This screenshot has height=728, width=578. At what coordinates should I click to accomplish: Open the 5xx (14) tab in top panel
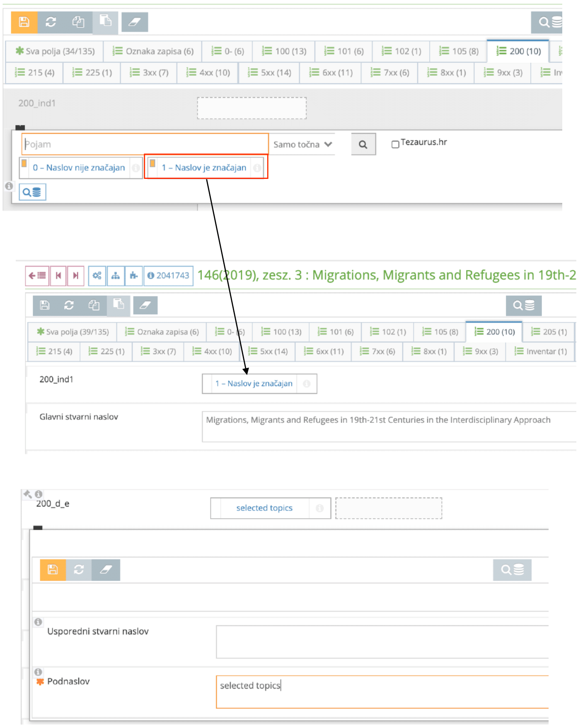coord(270,73)
